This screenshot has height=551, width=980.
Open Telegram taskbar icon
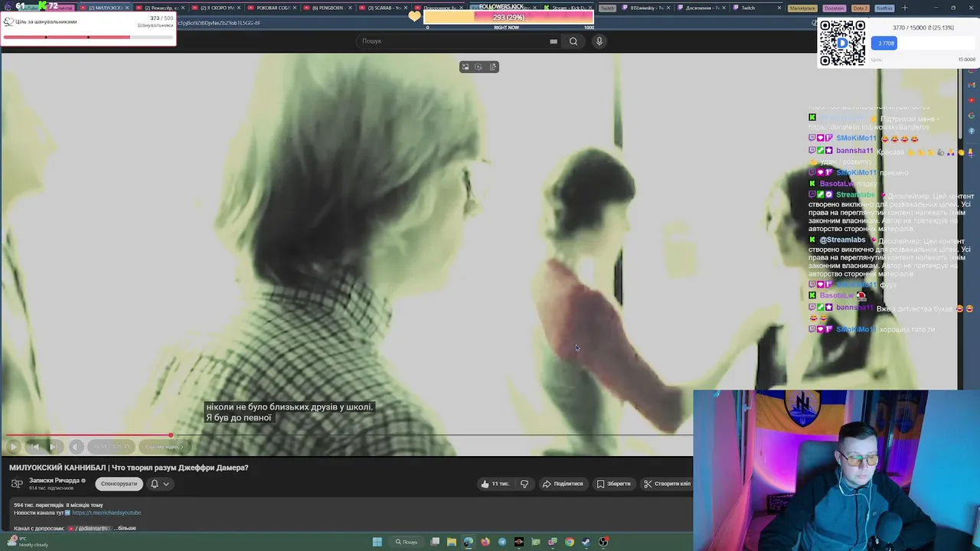[x=502, y=542]
